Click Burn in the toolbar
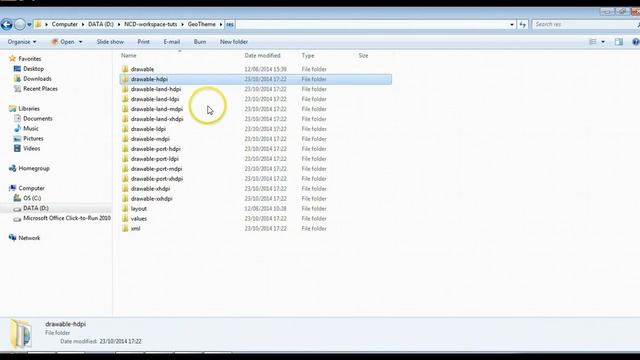 coord(200,42)
